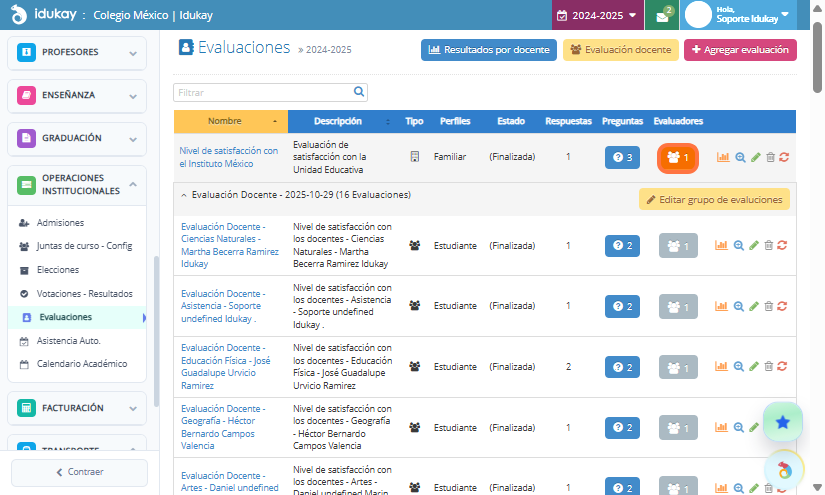825x495 pixels.
Task: Edit the Ciencias Naturales evaluation pencil
Action: (754, 245)
